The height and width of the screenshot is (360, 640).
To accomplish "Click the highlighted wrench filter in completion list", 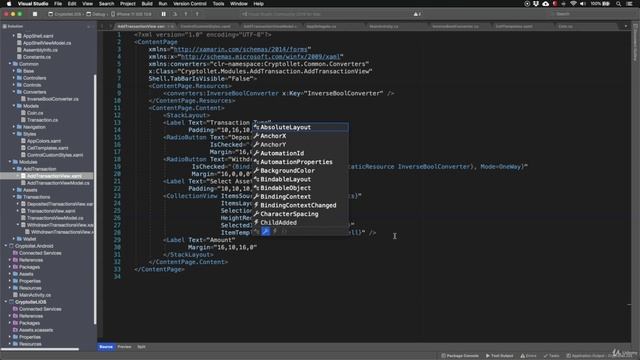I will point(265,231).
